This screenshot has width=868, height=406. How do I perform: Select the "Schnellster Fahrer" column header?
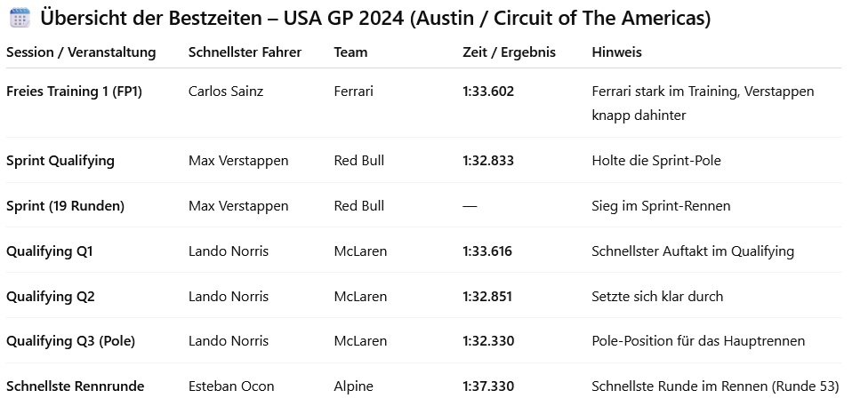pyautogui.click(x=245, y=52)
